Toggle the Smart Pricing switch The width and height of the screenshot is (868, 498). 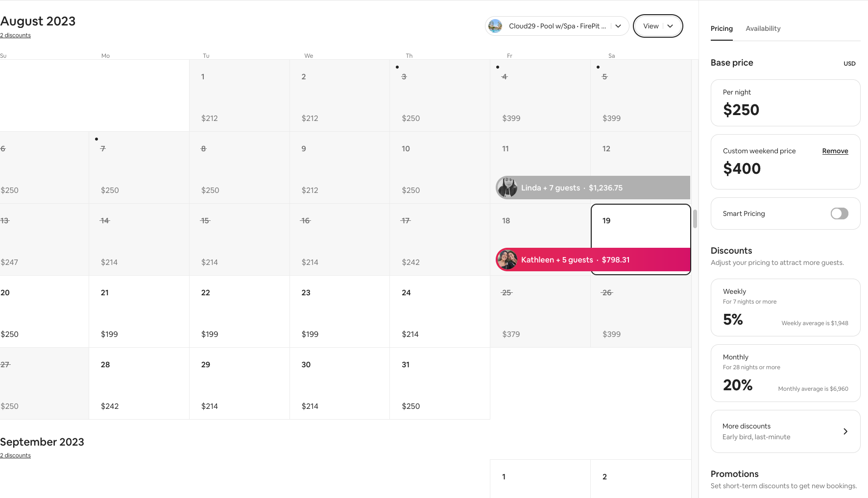coord(839,213)
